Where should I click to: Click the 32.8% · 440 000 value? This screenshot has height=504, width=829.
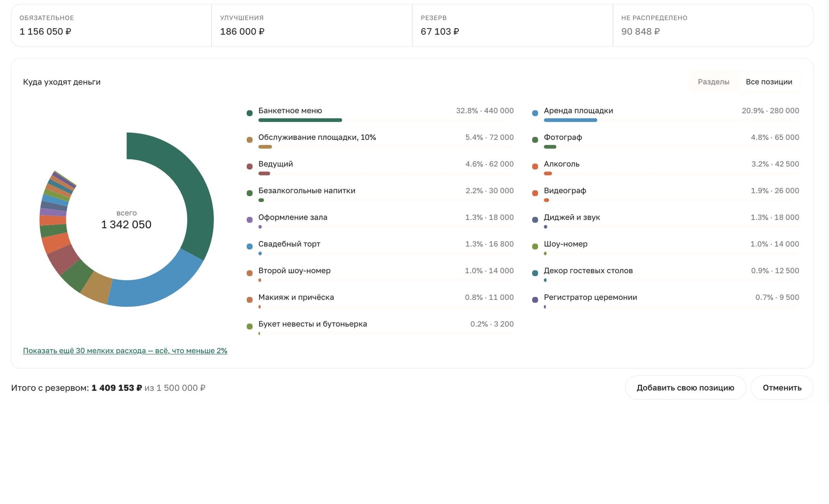(485, 111)
